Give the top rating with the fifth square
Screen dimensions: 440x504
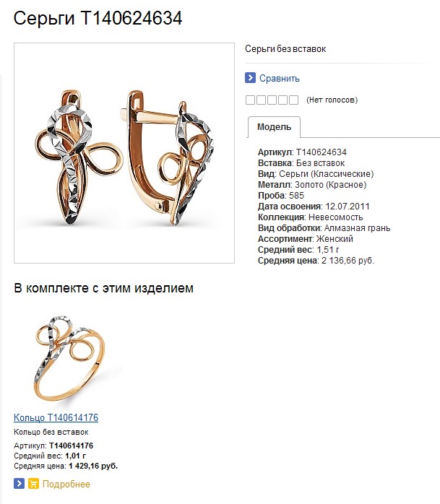(293, 100)
